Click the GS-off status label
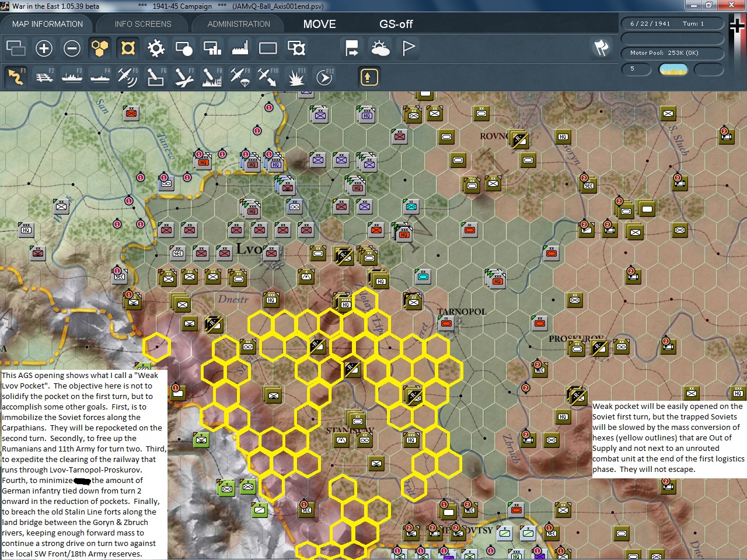Screen dimensions: 747x560 pyautogui.click(x=396, y=24)
